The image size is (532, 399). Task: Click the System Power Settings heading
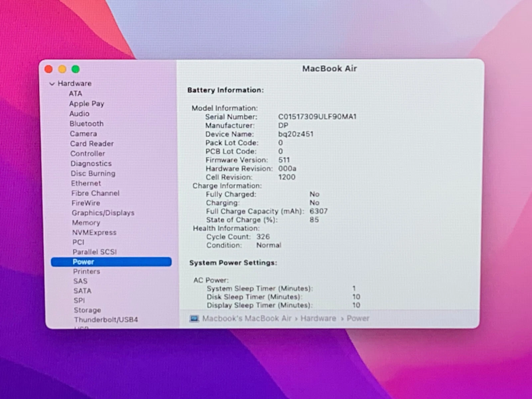click(233, 263)
